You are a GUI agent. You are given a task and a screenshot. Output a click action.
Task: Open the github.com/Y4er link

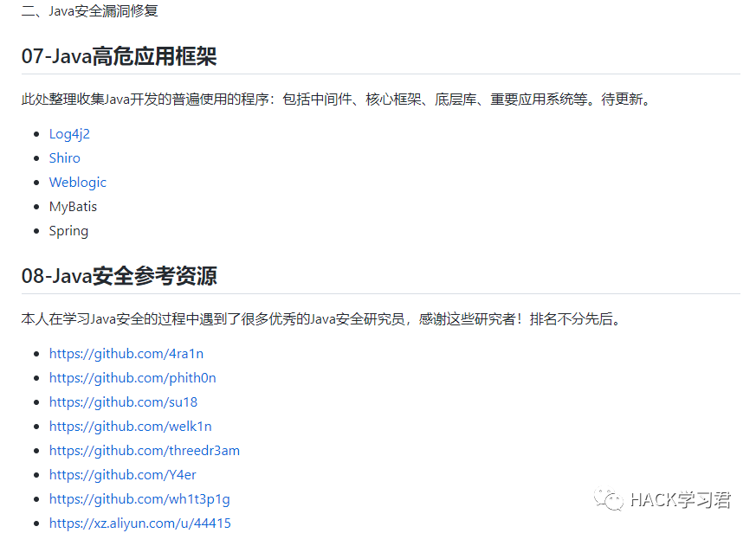(x=122, y=475)
